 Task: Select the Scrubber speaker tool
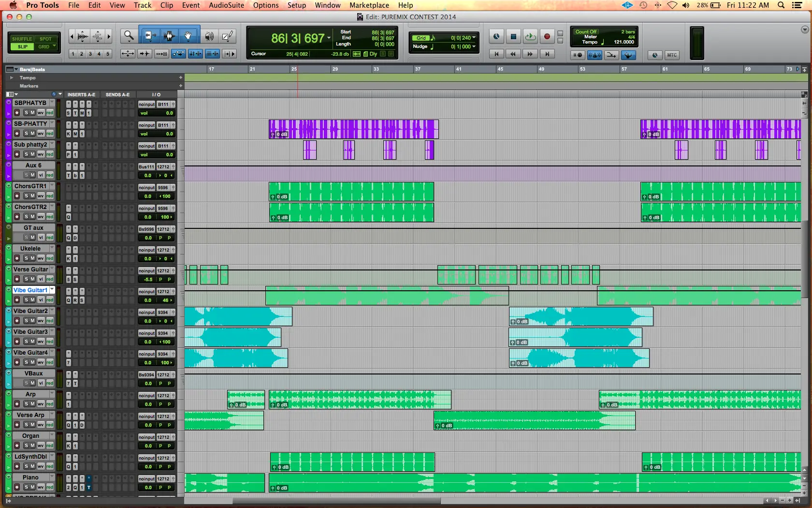(x=209, y=36)
